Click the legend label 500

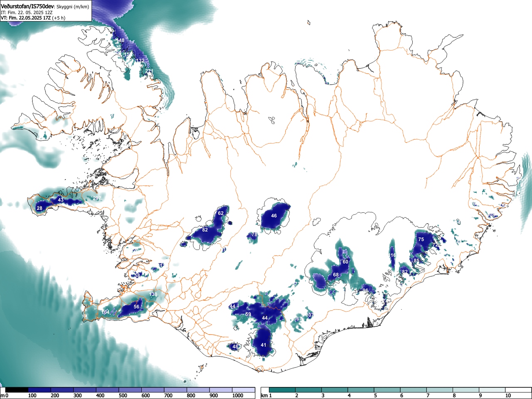tap(123, 396)
